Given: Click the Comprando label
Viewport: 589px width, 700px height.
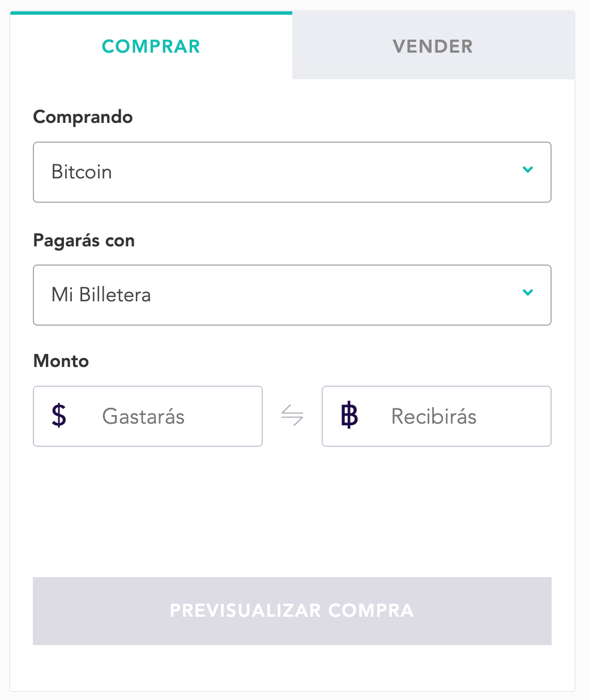Looking at the screenshot, I should [83, 117].
